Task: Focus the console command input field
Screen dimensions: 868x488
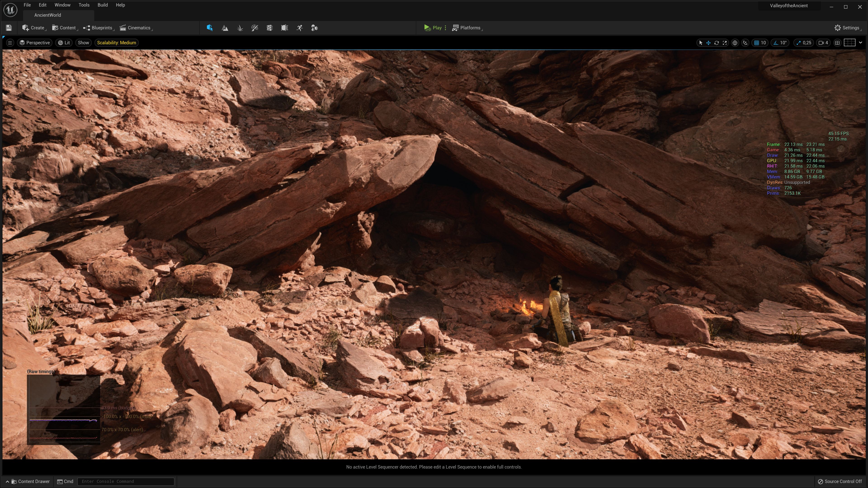Action: 126,481
